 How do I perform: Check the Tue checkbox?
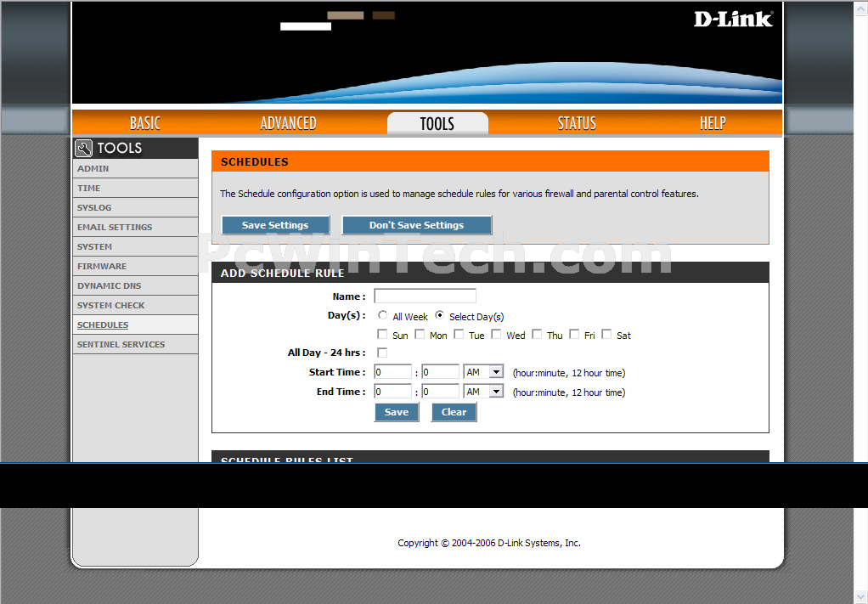point(459,334)
